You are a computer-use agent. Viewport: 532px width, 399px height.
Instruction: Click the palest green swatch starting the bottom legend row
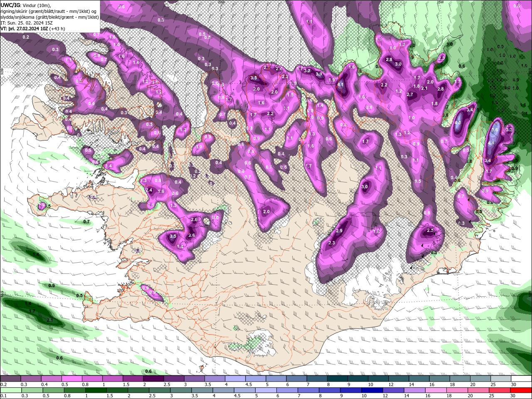point(10,390)
